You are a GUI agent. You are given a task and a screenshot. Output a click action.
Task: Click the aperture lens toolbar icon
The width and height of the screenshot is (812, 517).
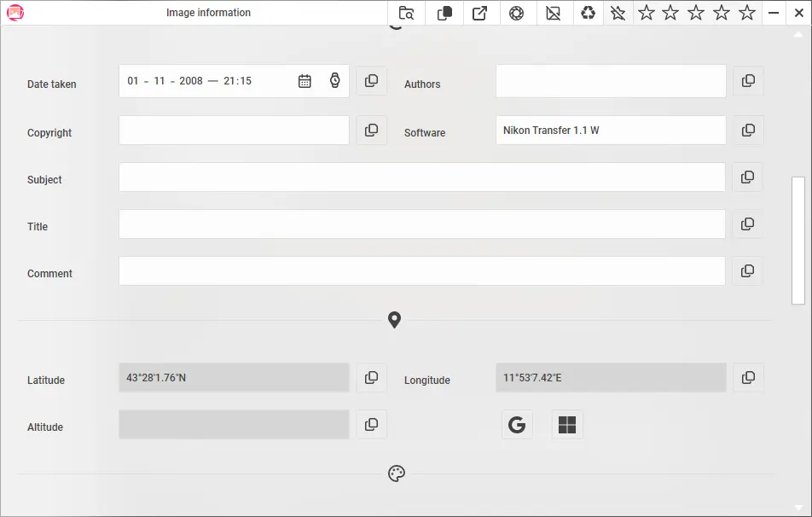[517, 13]
